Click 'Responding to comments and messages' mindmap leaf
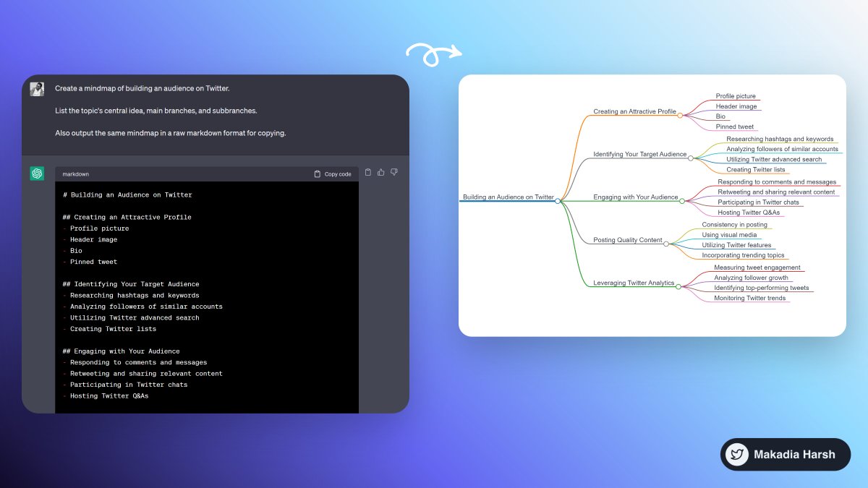868x488 pixels. pyautogui.click(x=777, y=182)
